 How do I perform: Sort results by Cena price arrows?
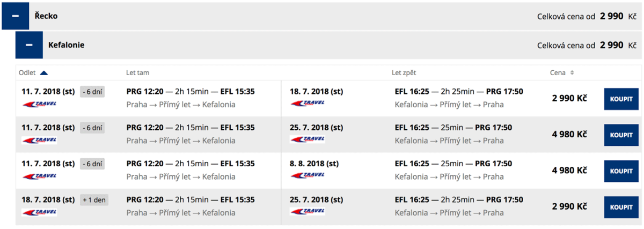pyautogui.click(x=572, y=73)
